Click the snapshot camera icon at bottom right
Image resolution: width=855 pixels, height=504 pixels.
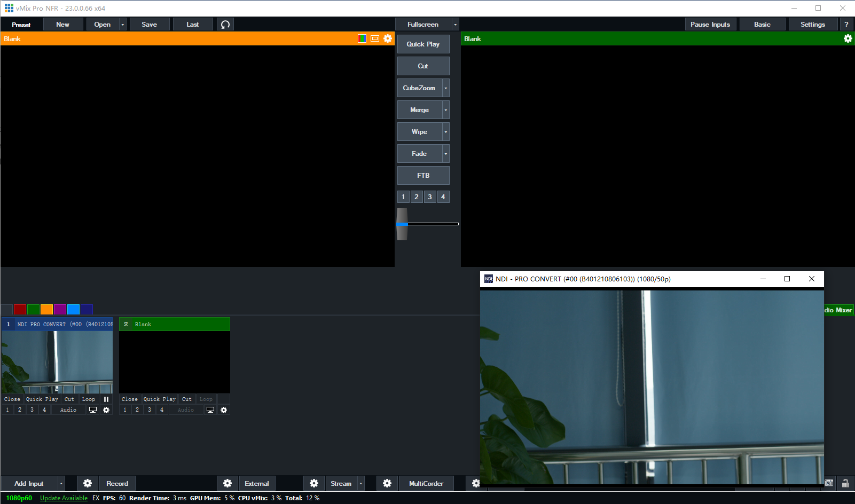pos(829,483)
